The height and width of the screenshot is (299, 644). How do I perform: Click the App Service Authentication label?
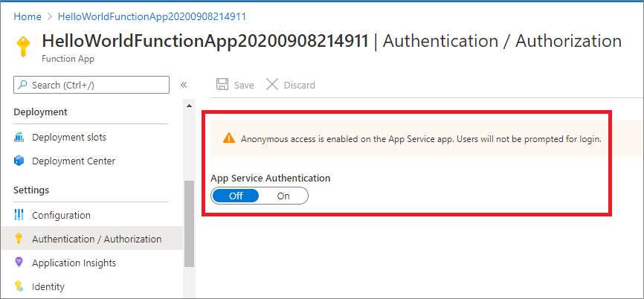(x=270, y=179)
